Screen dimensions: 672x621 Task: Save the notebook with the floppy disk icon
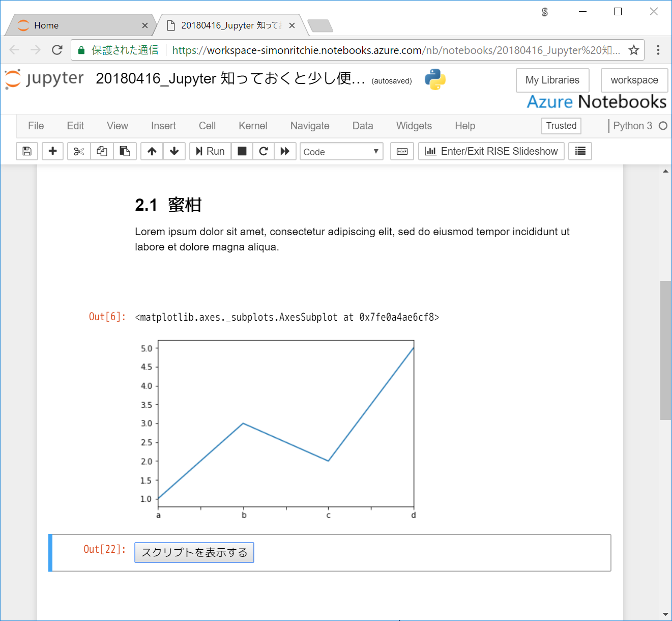(x=27, y=151)
